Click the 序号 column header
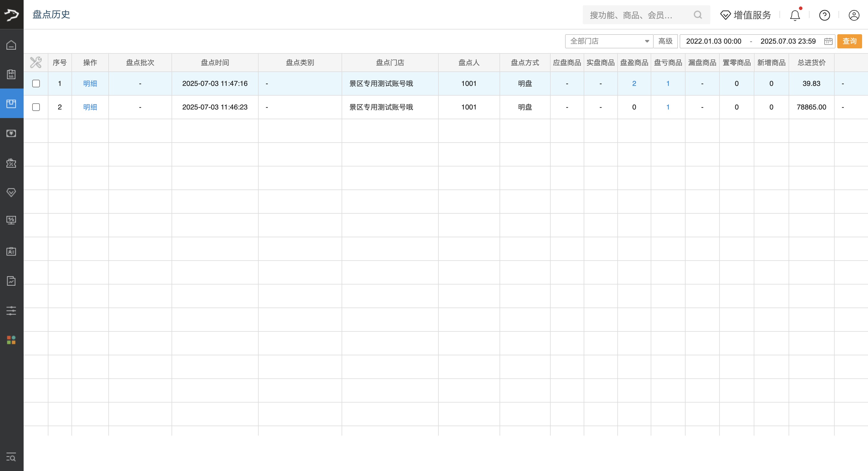This screenshot has height=471, width=868. pyautogui.click(x=60, y=63)
